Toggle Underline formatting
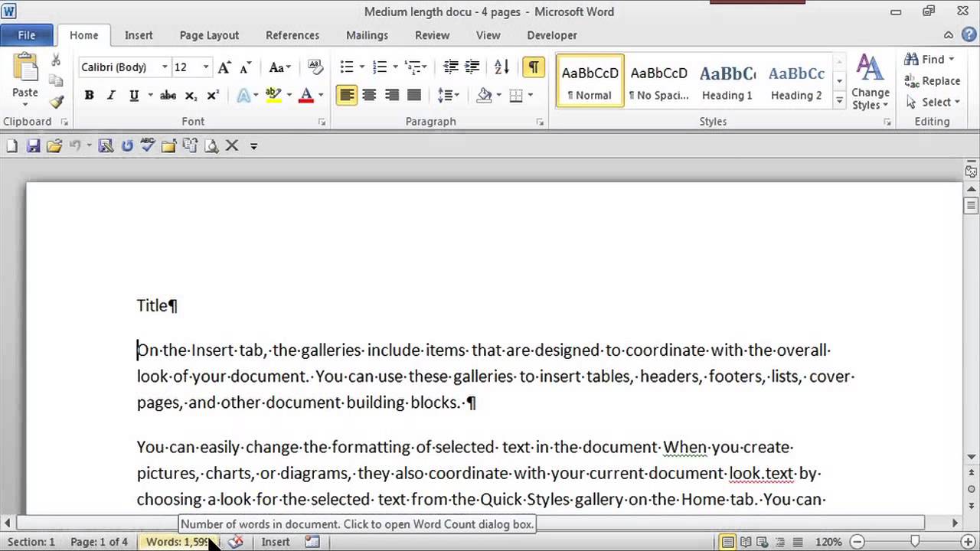980x551 pixels. pyautogui.click(x=134, y=96)
